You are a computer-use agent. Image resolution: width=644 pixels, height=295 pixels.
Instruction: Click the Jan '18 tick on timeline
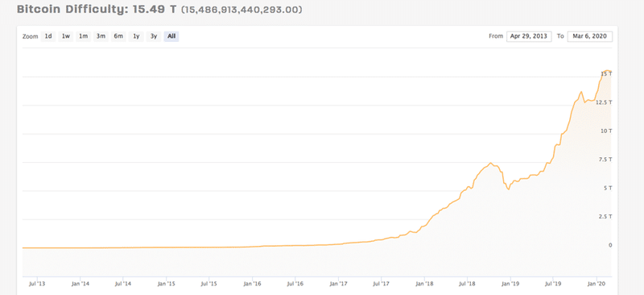click(x=424, y=284)
